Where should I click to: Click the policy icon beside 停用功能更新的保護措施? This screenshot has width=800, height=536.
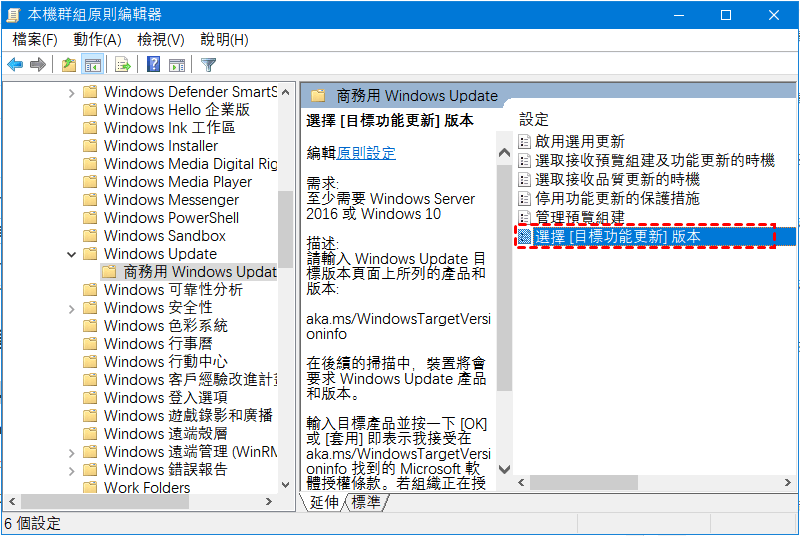coord(524,198)
